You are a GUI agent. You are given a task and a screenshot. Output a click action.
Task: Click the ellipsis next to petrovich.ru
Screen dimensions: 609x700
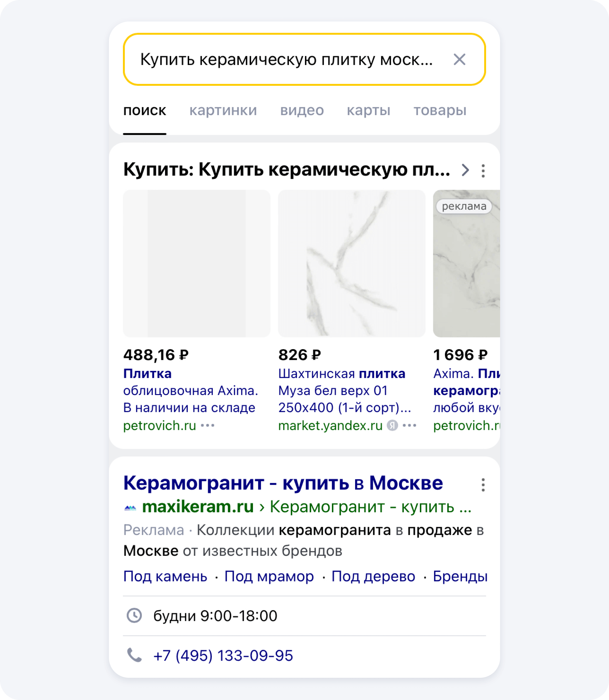[x=207, y=425]
